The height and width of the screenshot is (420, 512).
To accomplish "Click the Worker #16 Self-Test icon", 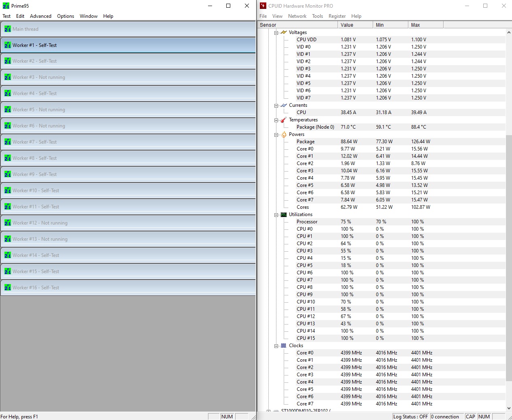I will tap(8, 287).
